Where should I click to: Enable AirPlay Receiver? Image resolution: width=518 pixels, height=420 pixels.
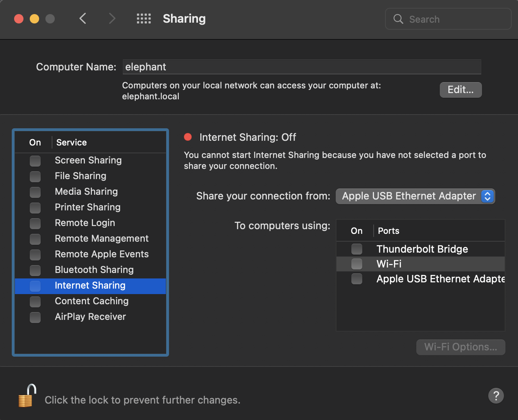pyautogui.click(x=35, y=317)
